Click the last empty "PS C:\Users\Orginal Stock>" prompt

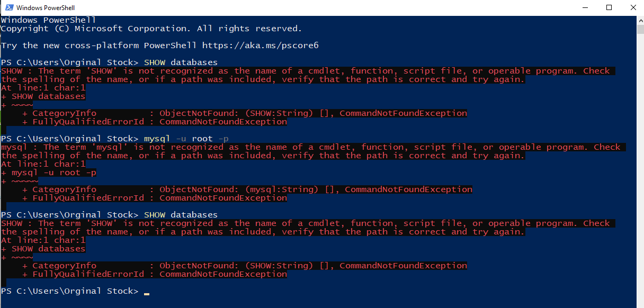click(x=70, y=291)
